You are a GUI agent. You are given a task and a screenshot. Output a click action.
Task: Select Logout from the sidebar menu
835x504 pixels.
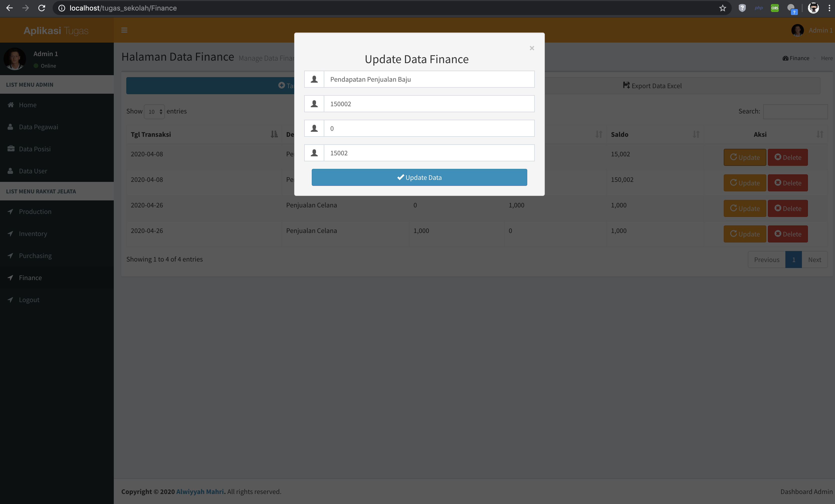click(x=29, y=299)
